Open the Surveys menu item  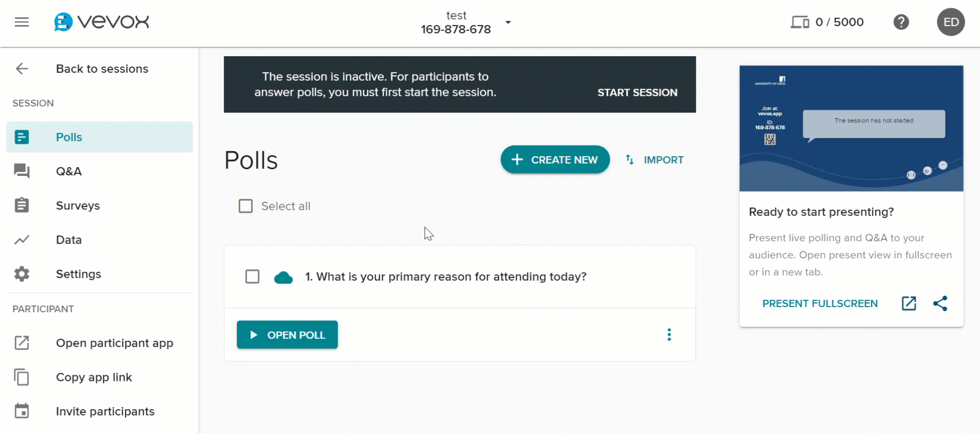(78, 206)
